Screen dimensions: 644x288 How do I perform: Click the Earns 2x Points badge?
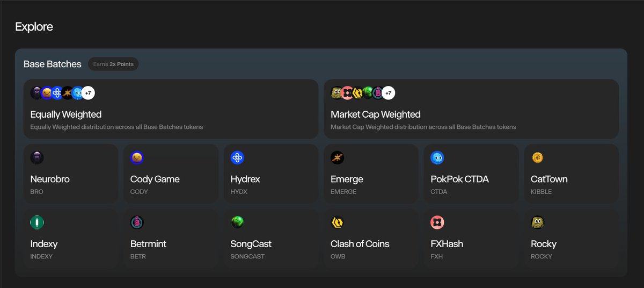click(113, 64)
